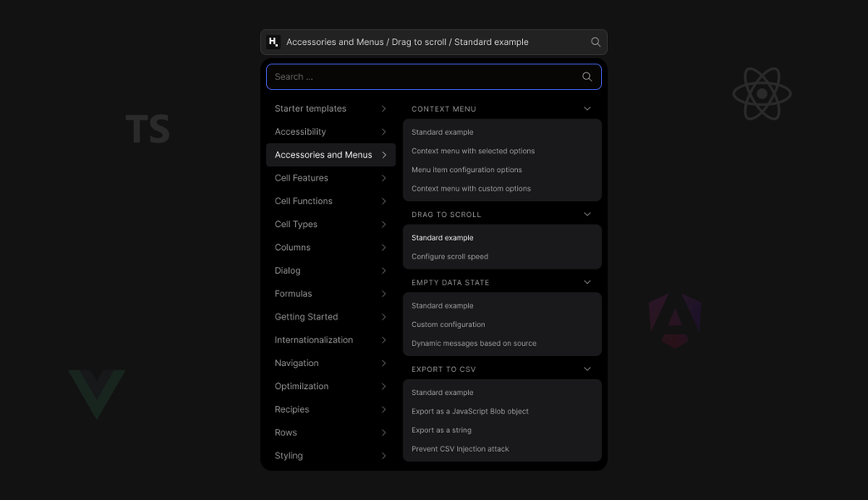Click the DRAG TO SCROLL section header
868x500 pixels.
446,214
